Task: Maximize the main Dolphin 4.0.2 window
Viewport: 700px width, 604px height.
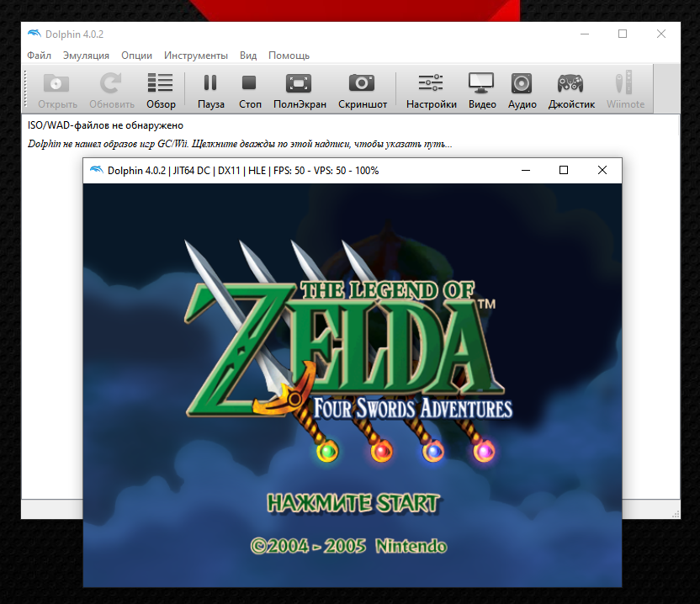Action: [623, 34]
